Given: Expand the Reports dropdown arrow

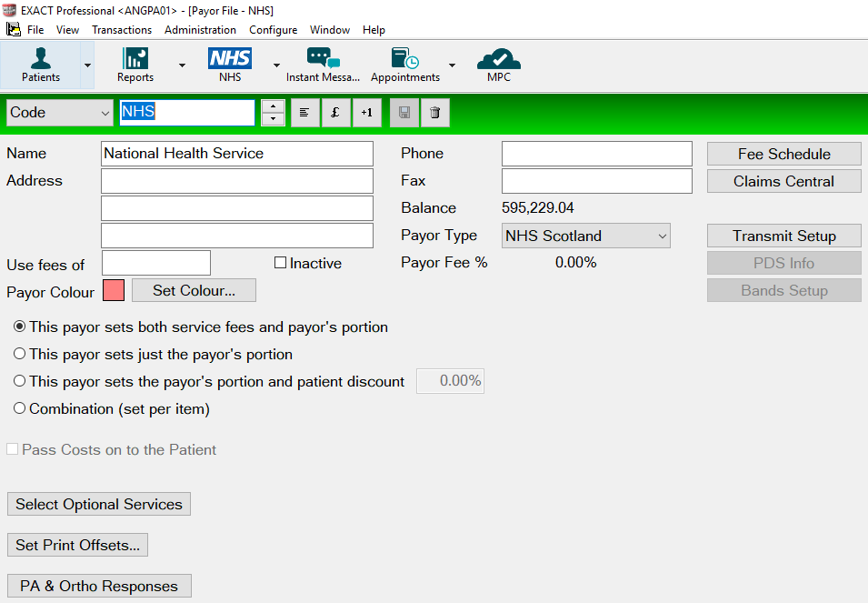Looking at the screenshot, I should [182, 65].
